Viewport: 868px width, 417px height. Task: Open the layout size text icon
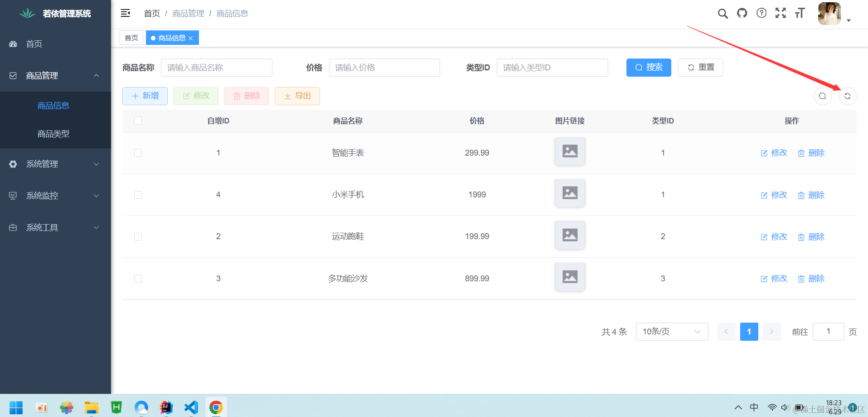tap(800, 13)
